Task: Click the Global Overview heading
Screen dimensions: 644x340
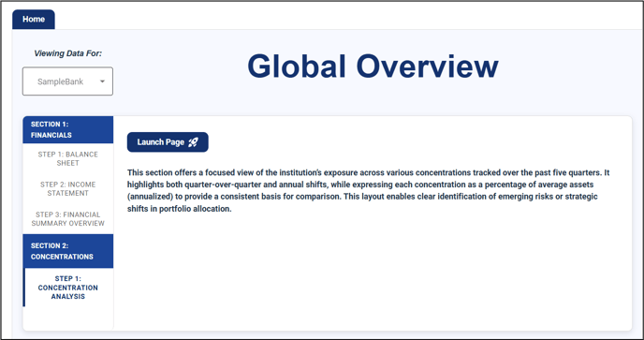Action: pyautogui.click(x=373, y=67)
